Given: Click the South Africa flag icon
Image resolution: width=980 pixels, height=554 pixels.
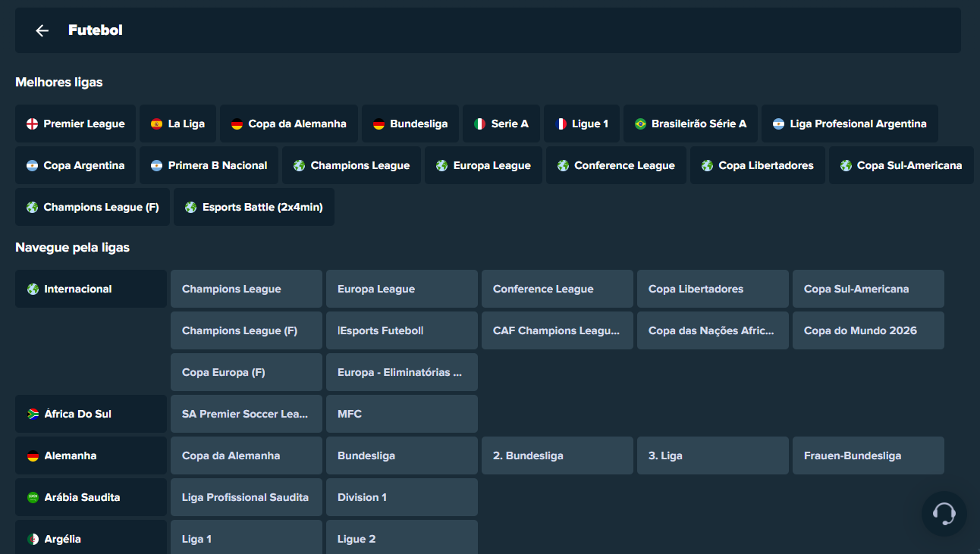Looking at the screenshot, I should (x=33, y=414).
